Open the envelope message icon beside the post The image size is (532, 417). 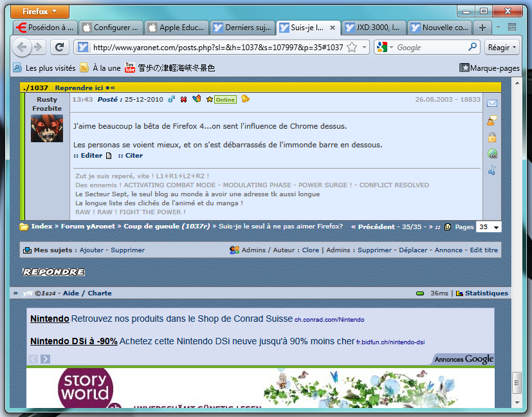point(491,104)
